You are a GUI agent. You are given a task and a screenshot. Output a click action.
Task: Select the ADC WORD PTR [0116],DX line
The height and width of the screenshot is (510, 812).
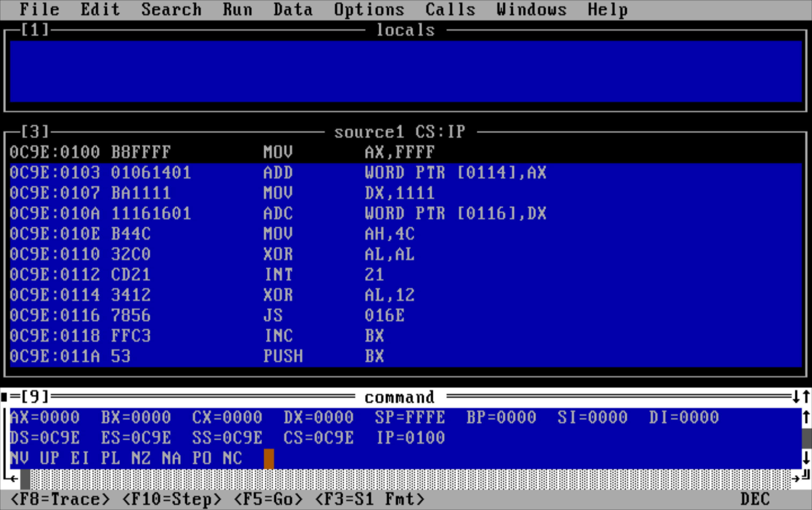406,214
